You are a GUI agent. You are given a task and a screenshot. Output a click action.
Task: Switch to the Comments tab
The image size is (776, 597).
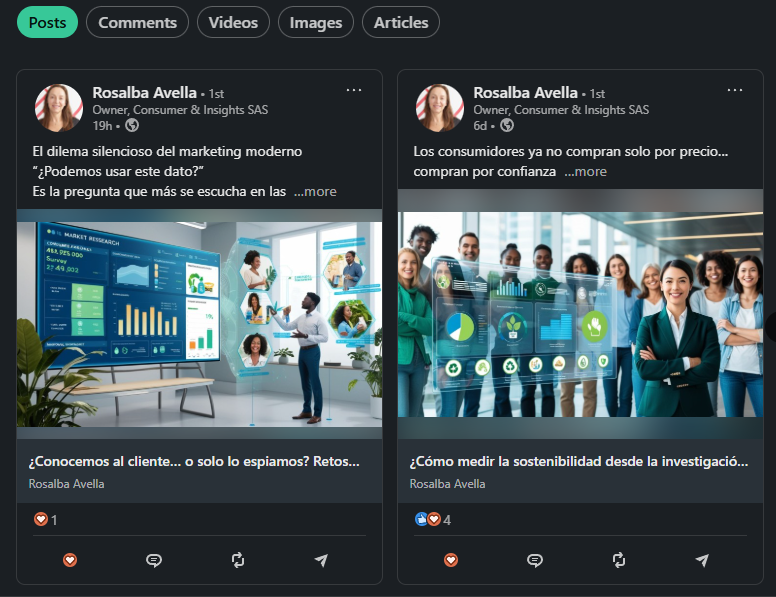click(137, 22)
